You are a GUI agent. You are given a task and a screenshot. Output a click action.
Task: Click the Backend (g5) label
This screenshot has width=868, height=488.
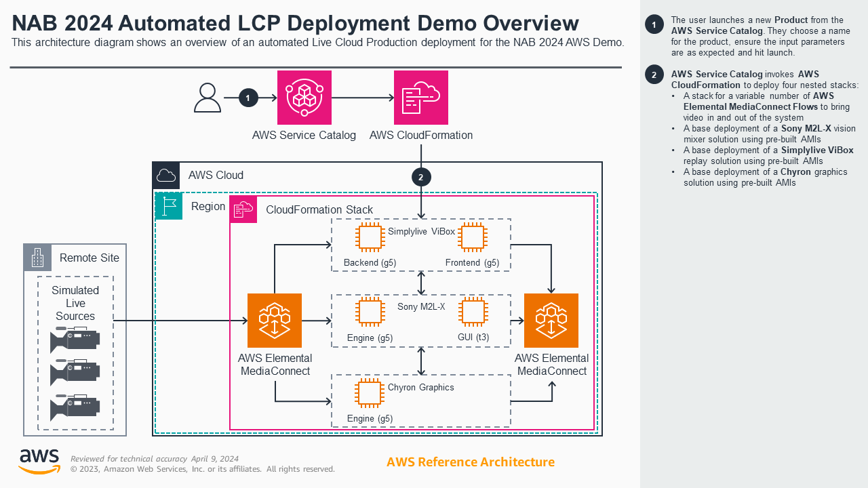pos(370,263)
